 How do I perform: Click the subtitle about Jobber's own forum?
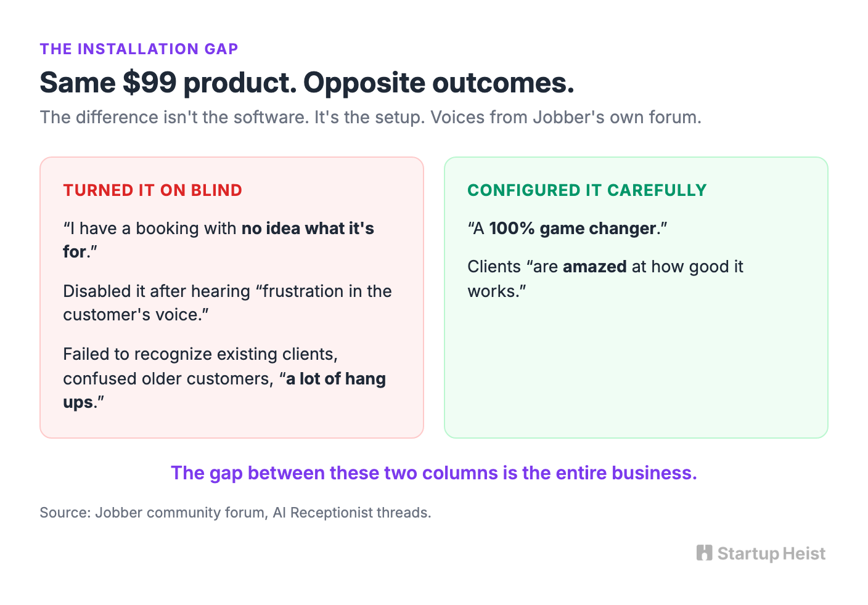(x=371, y=117)
